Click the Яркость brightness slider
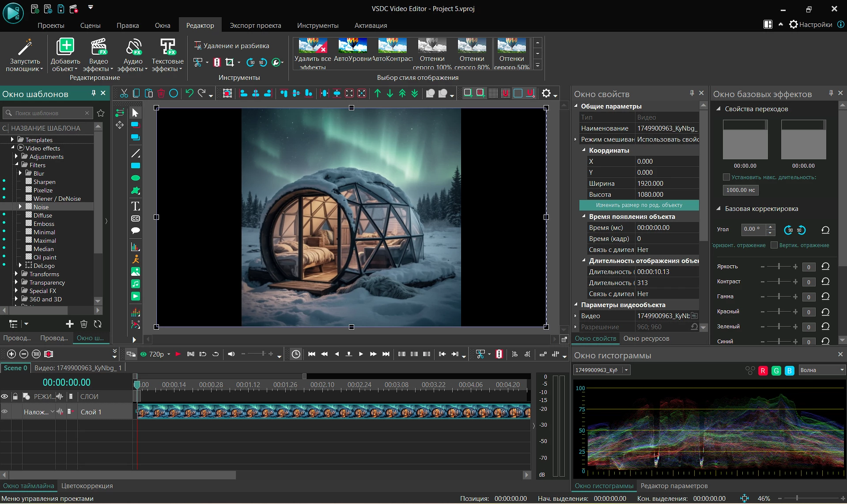The width and height of the screenshot is (847, 504). click(x=779, y=267)
